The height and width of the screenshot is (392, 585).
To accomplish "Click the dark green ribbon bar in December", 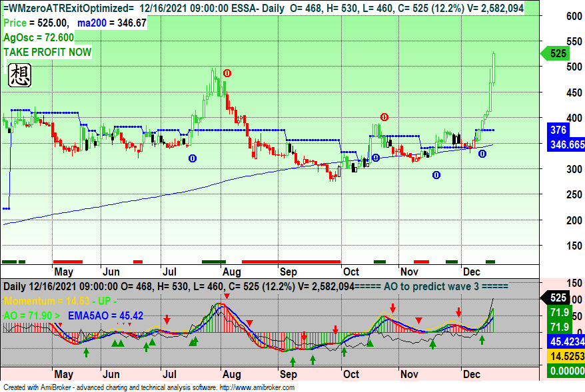I will (x=490, y=262).
